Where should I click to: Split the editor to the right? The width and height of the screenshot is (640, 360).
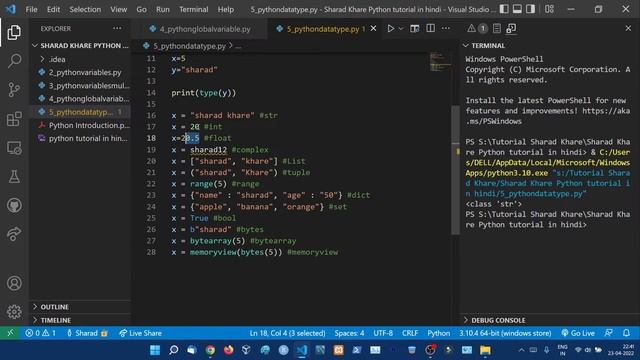[x=430, y=29]
